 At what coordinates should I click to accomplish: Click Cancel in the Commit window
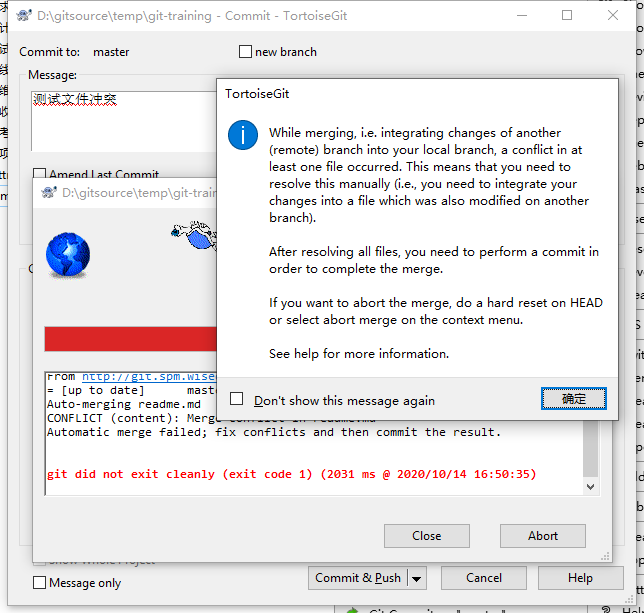pyautogui.click(x=484, y=578)
